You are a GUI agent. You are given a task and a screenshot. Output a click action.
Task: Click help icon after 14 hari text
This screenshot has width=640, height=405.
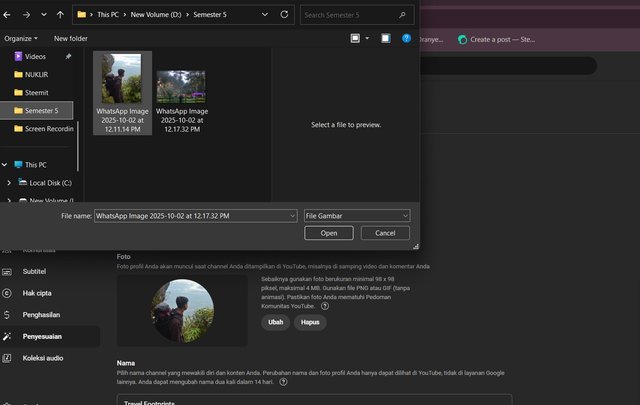(283, 382)
